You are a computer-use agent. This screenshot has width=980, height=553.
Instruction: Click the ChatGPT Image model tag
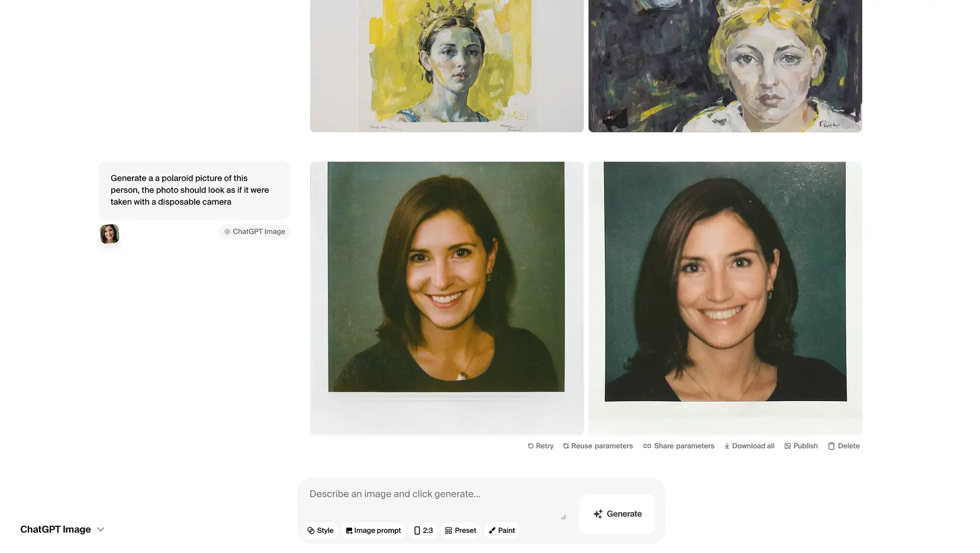[x=254, y=231]
